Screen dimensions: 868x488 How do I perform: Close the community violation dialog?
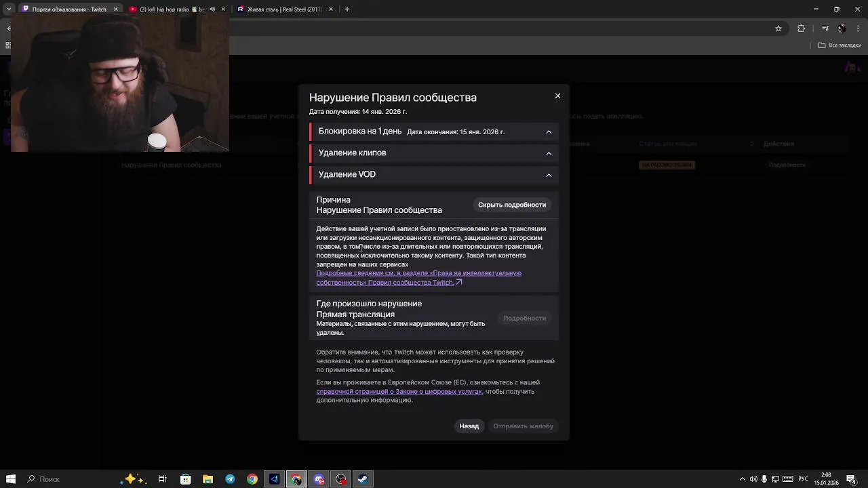point(557,96)
